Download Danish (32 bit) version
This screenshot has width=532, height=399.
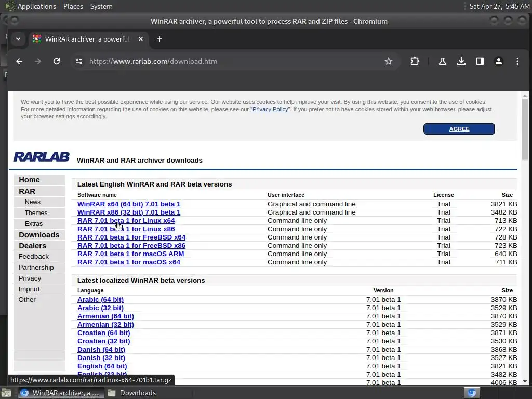[101, 358]
